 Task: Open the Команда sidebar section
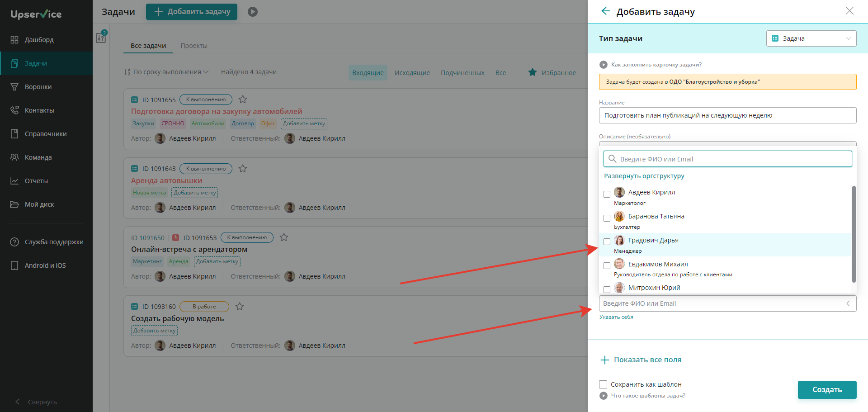point(46,157)
